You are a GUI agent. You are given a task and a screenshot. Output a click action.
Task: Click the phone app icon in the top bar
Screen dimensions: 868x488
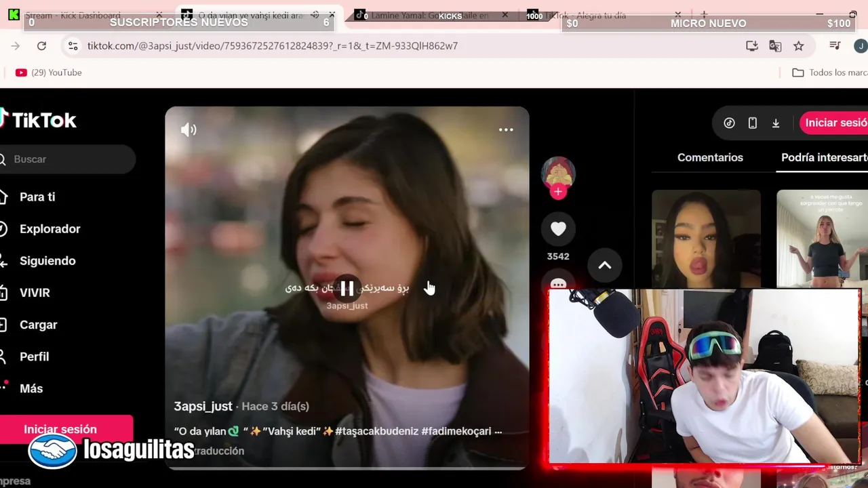click(752, 123)
